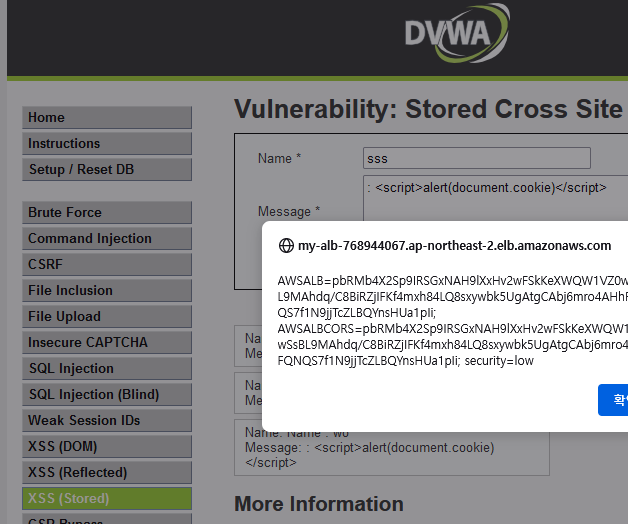628x524 pixels.
Task: Click the security=low cookie text
Action: [x=499, y=361]
